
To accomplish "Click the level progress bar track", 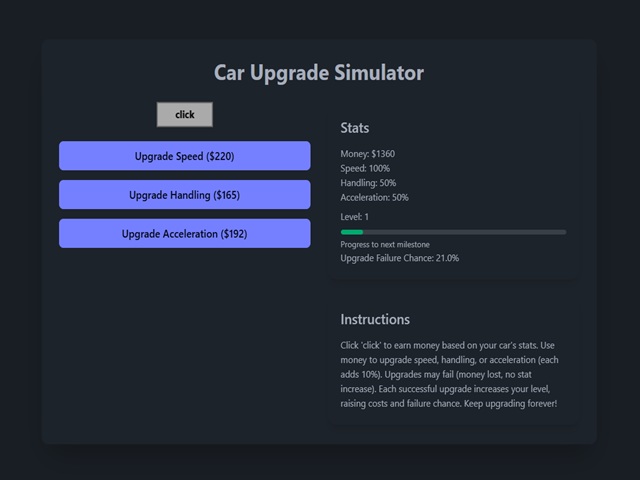I will pyautogui.click(x=453, y=232).
